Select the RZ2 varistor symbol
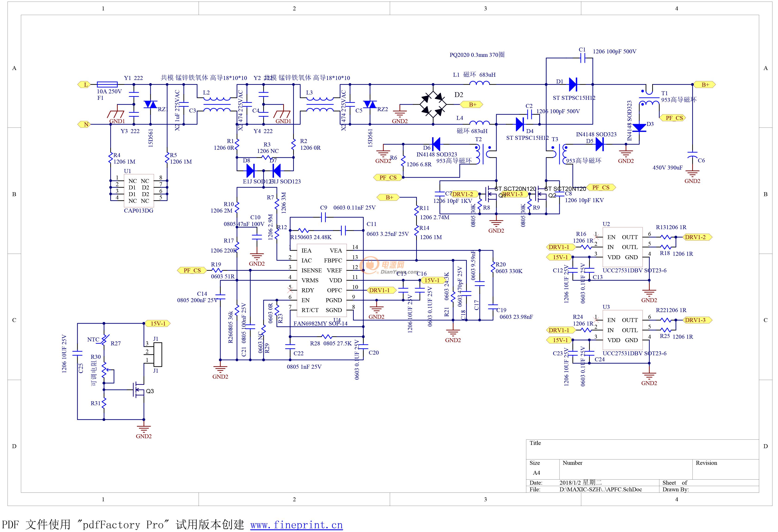The height and width of the screenshot is (532, 778). pyautogui.click(x=370, y=104)
